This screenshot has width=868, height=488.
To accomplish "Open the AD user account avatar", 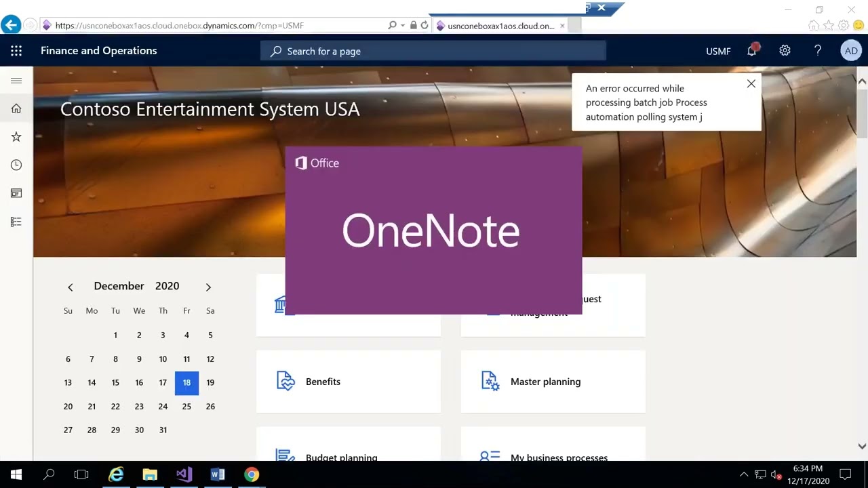I will (851, 51).
